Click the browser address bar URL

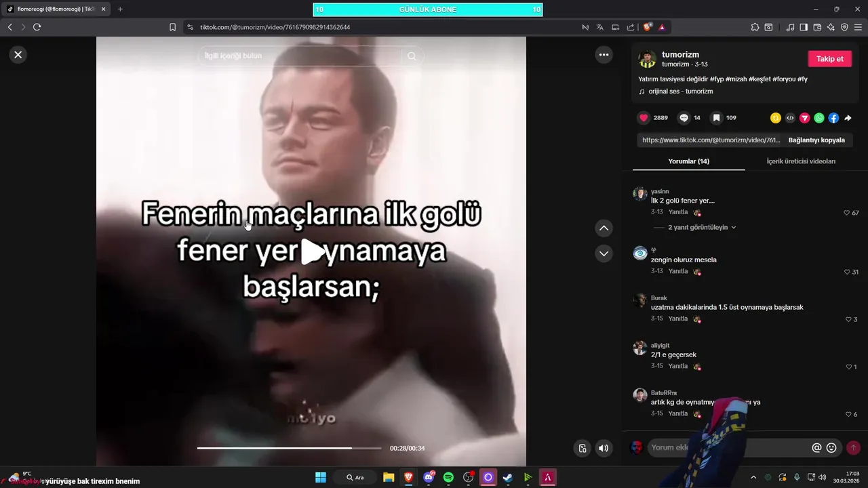[x=275, y=27]
